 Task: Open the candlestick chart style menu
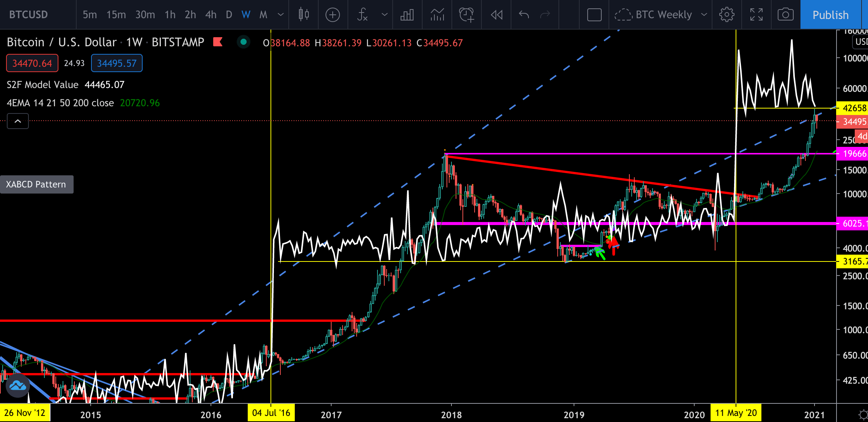coord(303,15)
